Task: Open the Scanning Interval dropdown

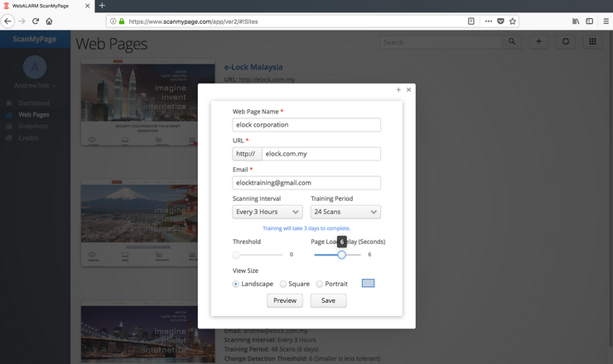Action: point(268,212)
